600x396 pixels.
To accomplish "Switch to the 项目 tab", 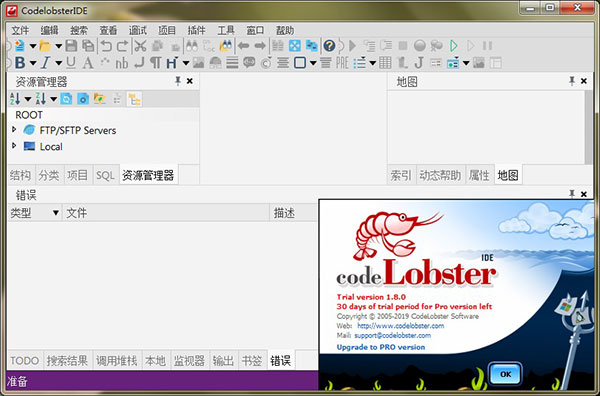I will click(x=78, y=175).
